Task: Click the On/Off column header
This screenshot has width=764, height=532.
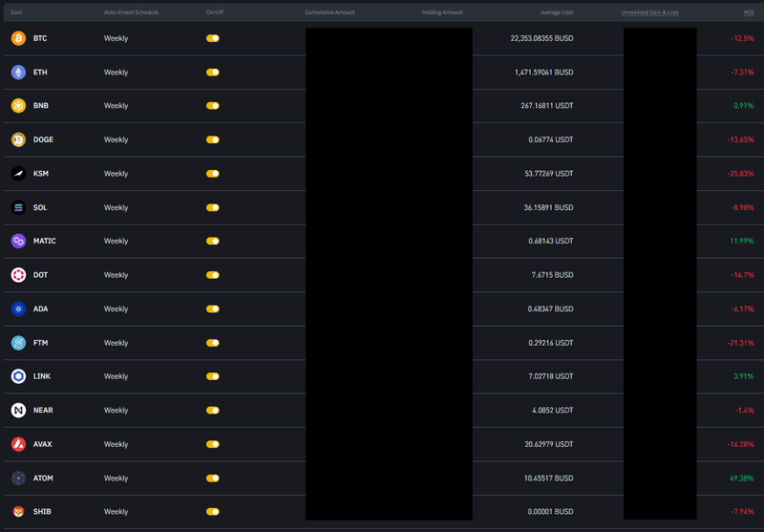Action: coord(215,12)
